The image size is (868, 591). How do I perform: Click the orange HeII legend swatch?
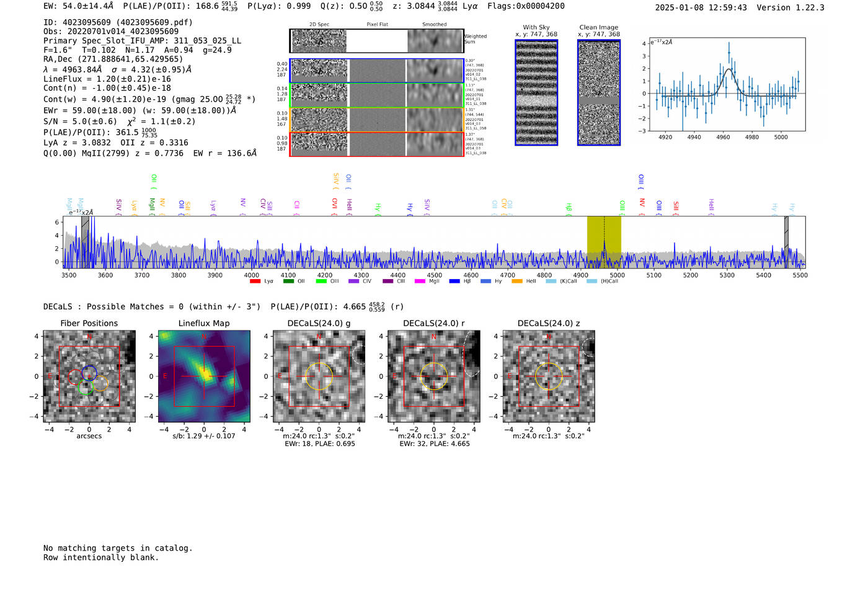517,282
